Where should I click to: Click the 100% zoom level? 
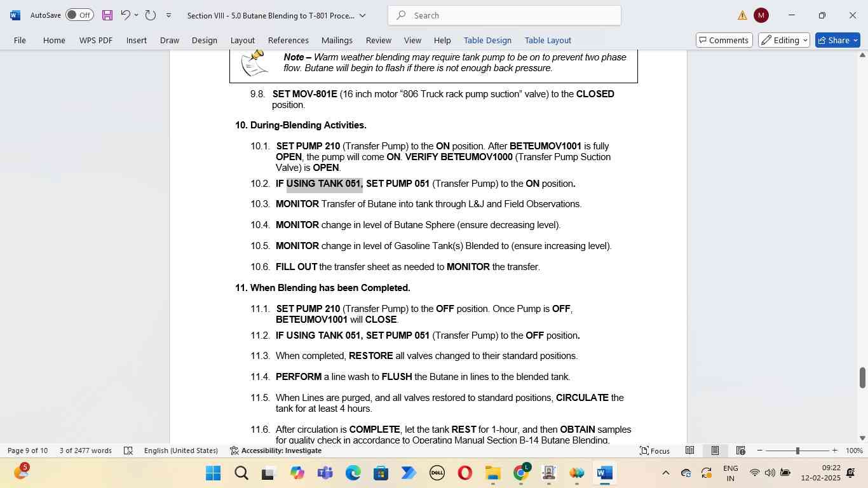tap(854, 451)
